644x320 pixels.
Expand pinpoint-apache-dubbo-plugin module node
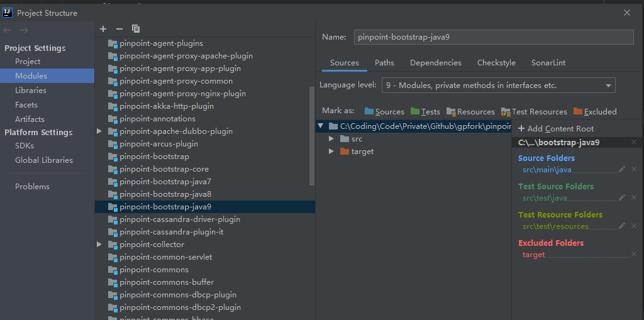(99, 131)
